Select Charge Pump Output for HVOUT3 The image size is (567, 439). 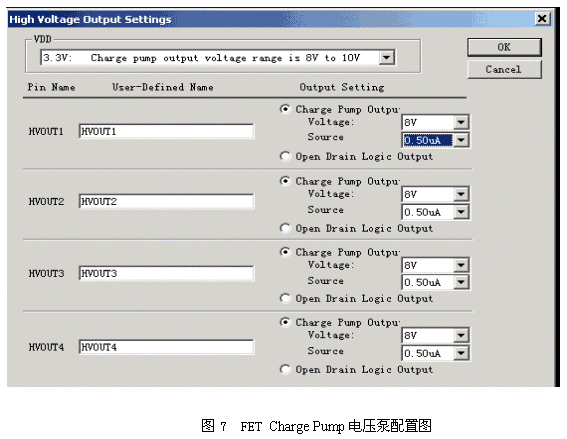(285, 252)
